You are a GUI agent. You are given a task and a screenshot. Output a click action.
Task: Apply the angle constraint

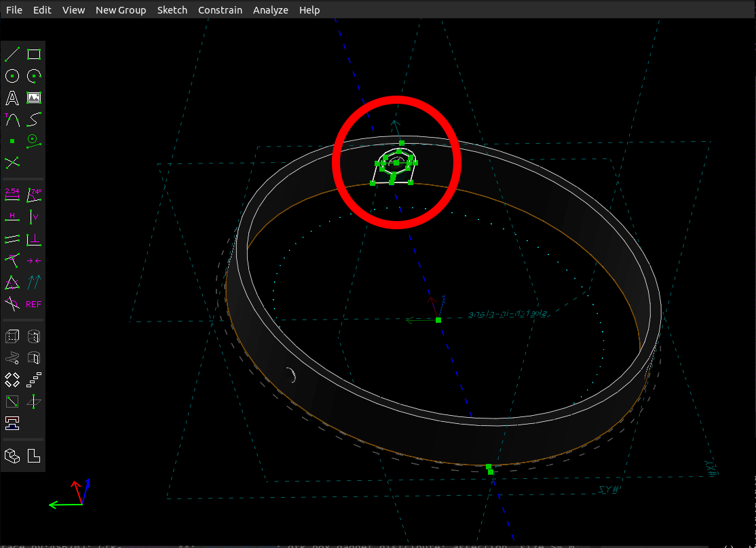click(x=33, y=195)
